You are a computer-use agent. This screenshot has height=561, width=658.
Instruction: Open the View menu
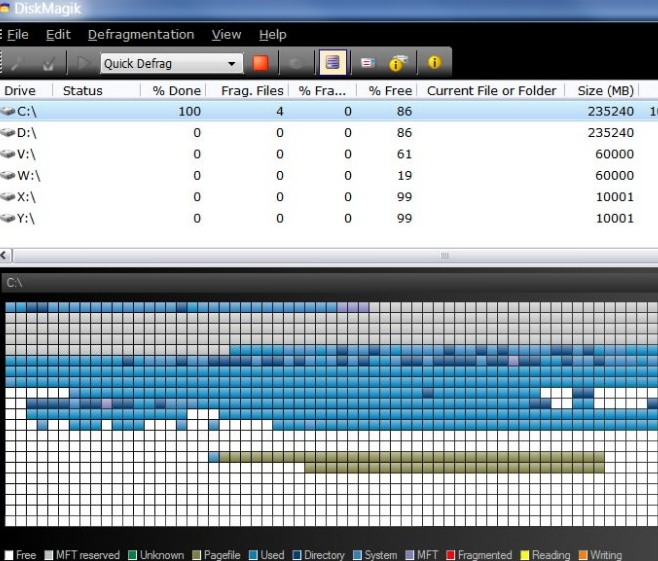click(227, 35)
